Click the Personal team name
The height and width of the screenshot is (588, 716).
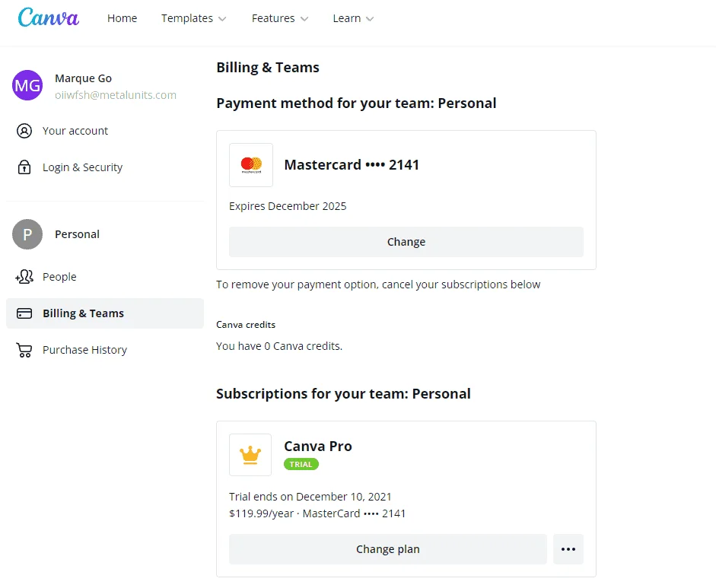pyautogui.click(x=77, y=234)
